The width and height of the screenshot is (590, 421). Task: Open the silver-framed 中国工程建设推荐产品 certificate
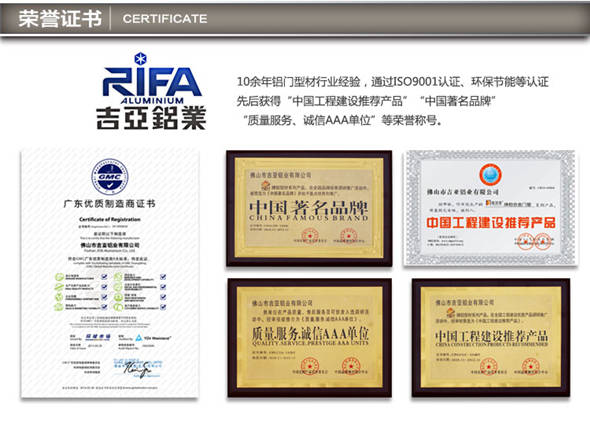point(490,208)
